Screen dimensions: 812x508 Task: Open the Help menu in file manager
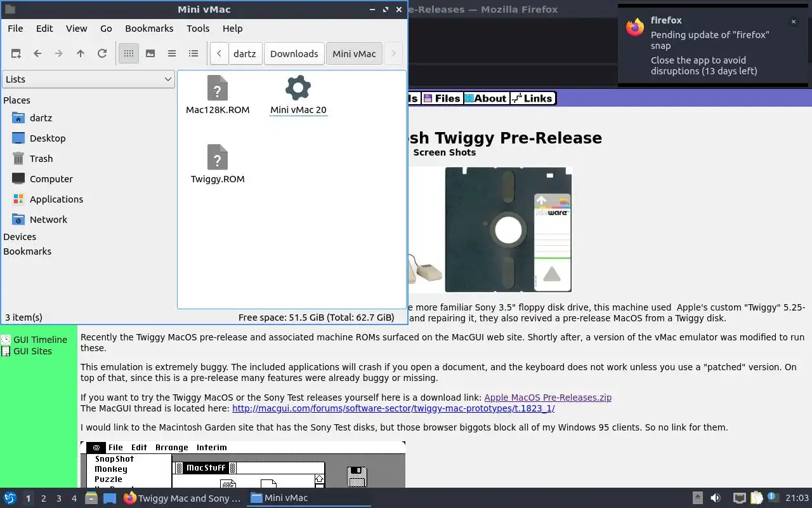pos(233,29)
